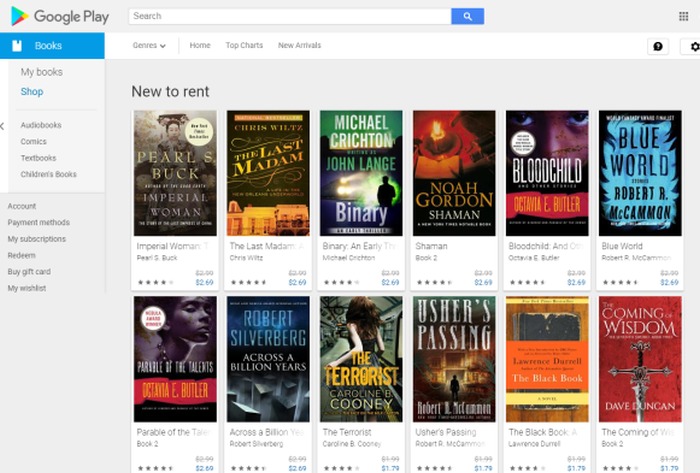
Task: Open the Audiobooks category
Action: tap(41, 125)
